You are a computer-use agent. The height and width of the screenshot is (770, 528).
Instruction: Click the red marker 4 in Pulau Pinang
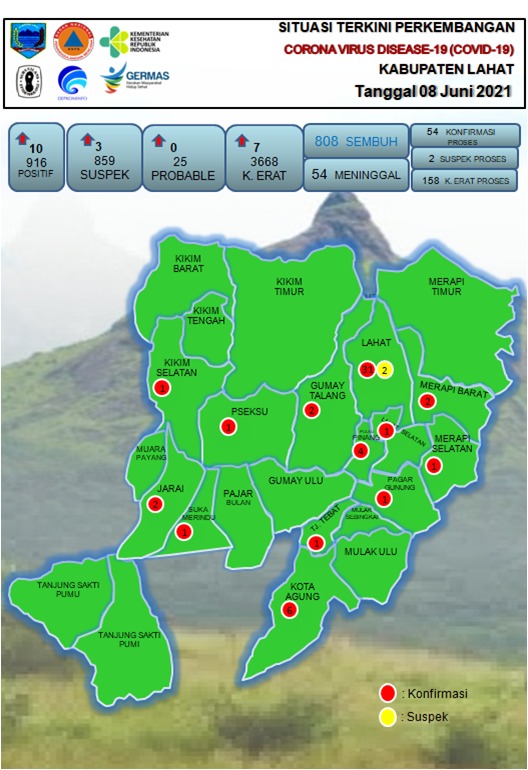(x=361, y=451)
